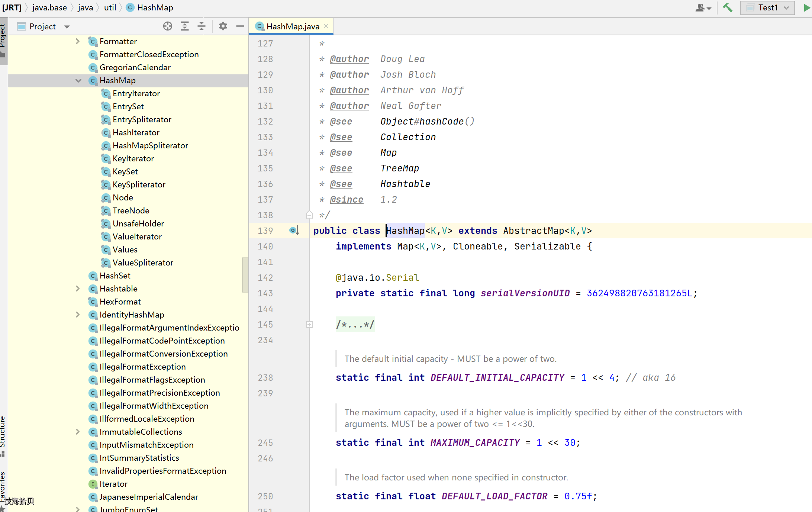Viewport: 812px width, 512px height.
Task: Expand the folded comment at line 145
Action: click(x=309, y=325)
